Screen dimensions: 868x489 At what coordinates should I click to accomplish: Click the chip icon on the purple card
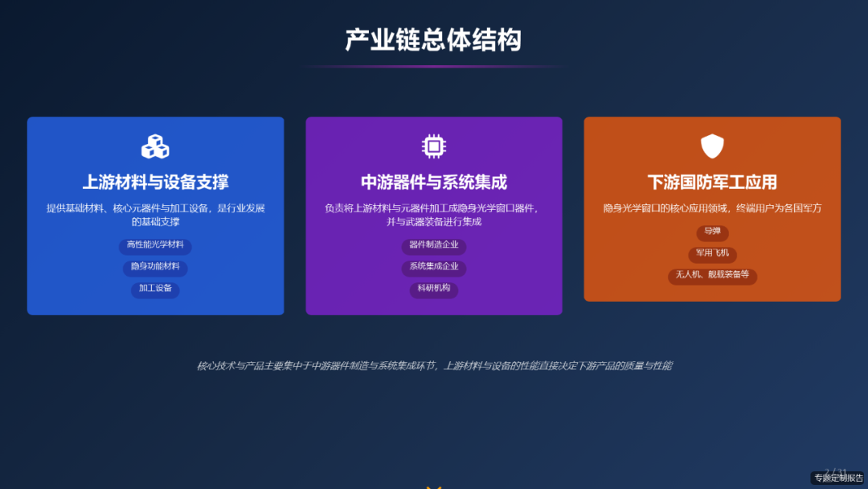point(434,146)
